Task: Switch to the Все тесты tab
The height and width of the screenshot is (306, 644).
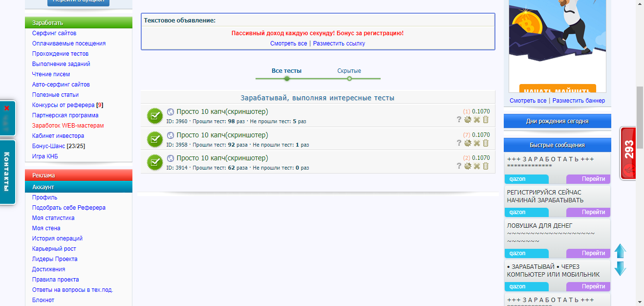Action: (x=286, y=71)
